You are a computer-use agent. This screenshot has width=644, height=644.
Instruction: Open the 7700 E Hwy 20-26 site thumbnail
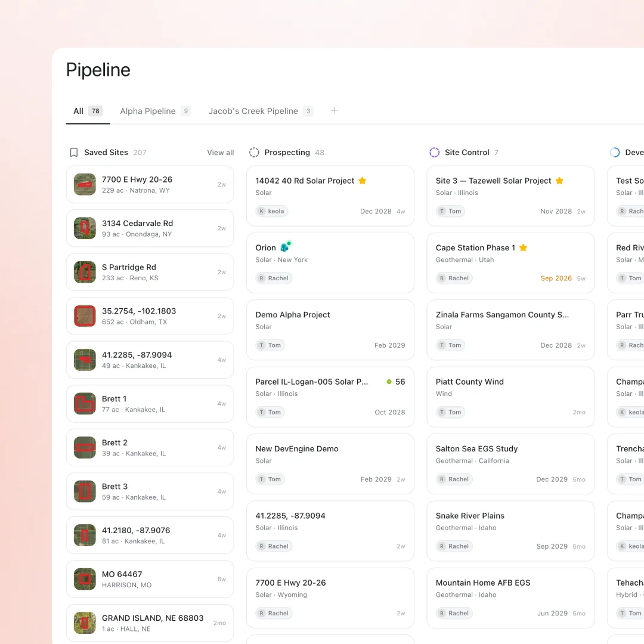85,184
